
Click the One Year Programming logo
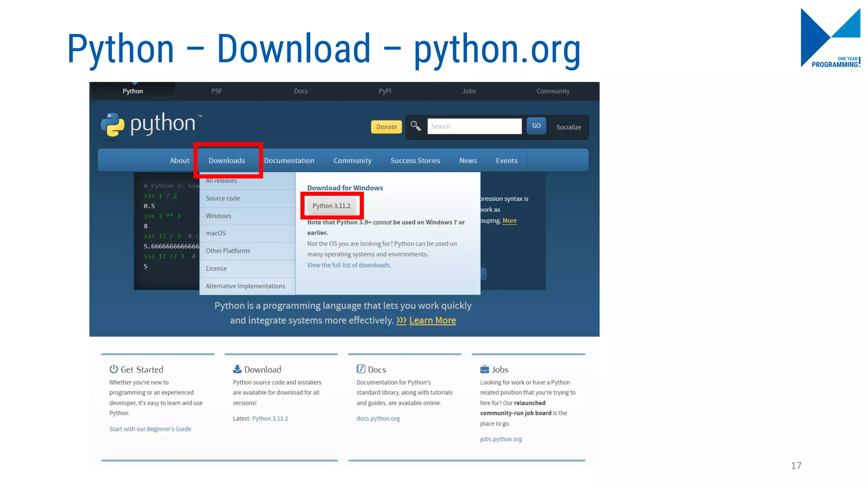coord(830,38)
